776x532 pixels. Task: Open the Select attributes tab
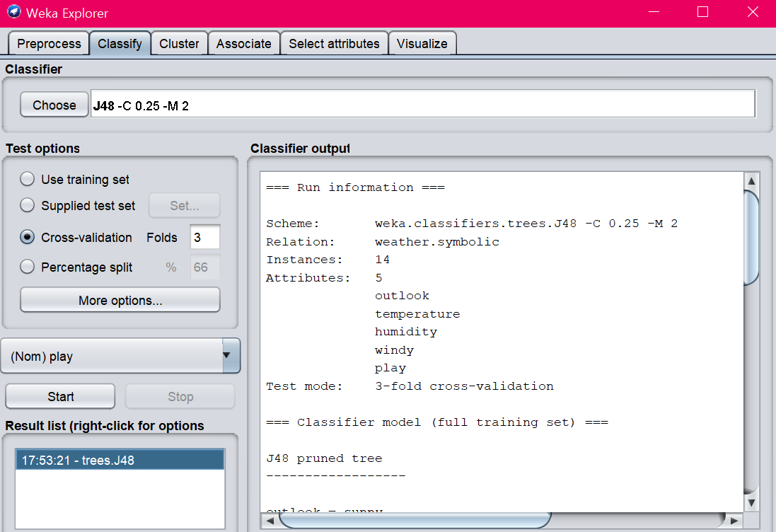tap(334, 44)
